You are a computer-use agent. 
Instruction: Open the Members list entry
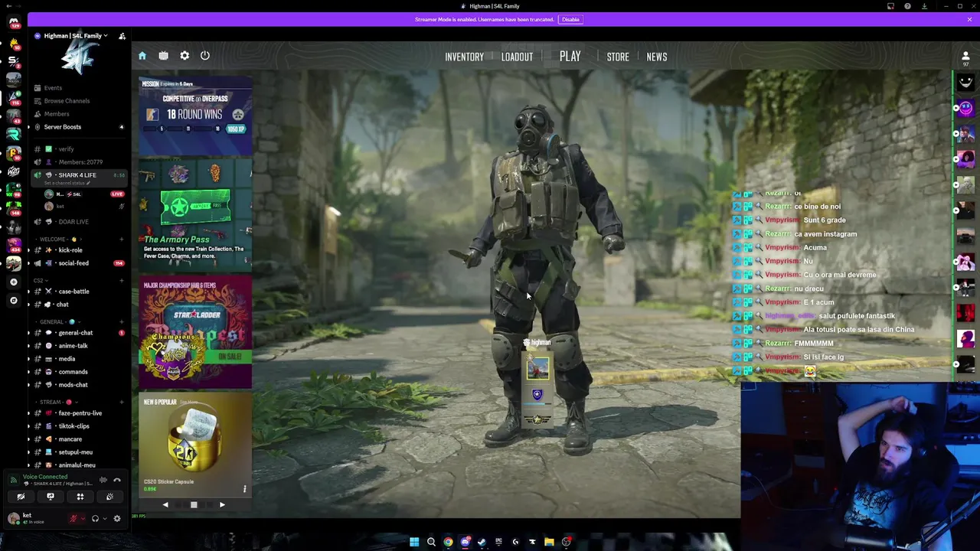pos(56,114)
